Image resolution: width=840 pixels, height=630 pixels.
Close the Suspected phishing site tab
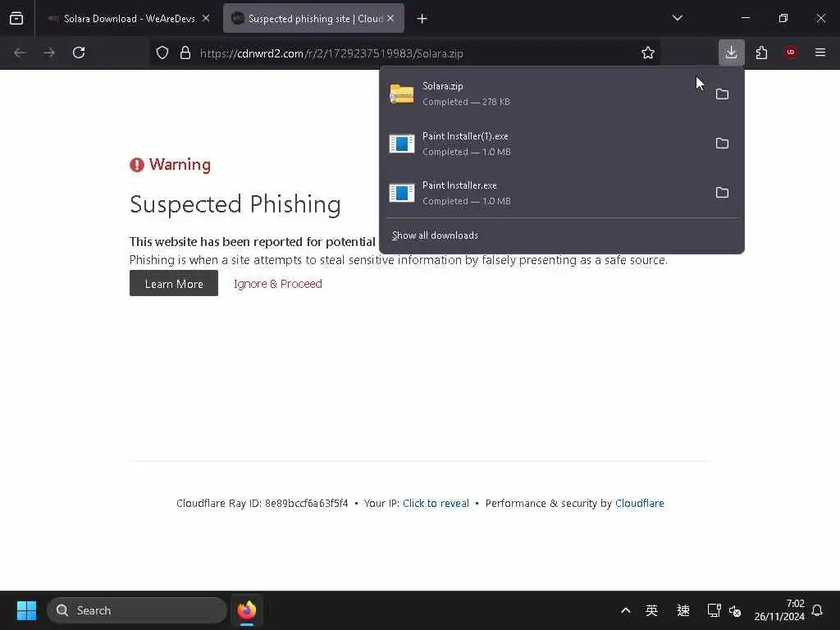point(390,19)
